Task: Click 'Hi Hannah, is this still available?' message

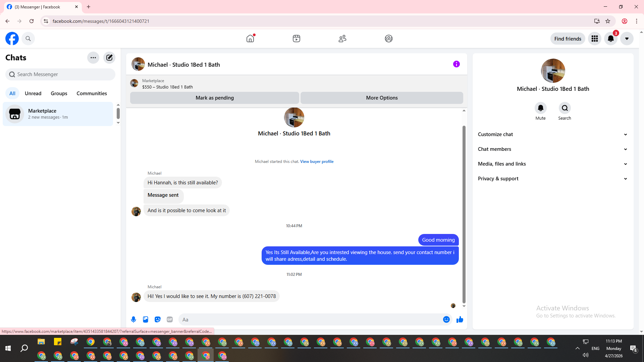Action: [x=183, y=183]
